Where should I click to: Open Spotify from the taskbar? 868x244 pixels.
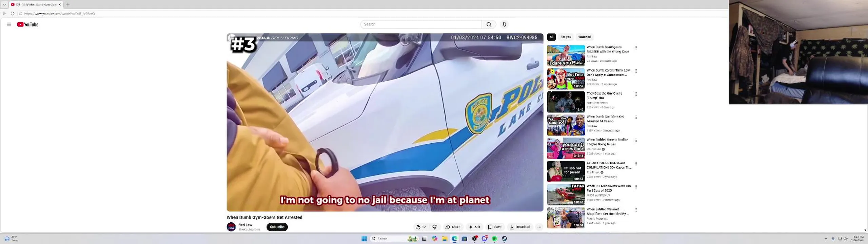[495, 239]
